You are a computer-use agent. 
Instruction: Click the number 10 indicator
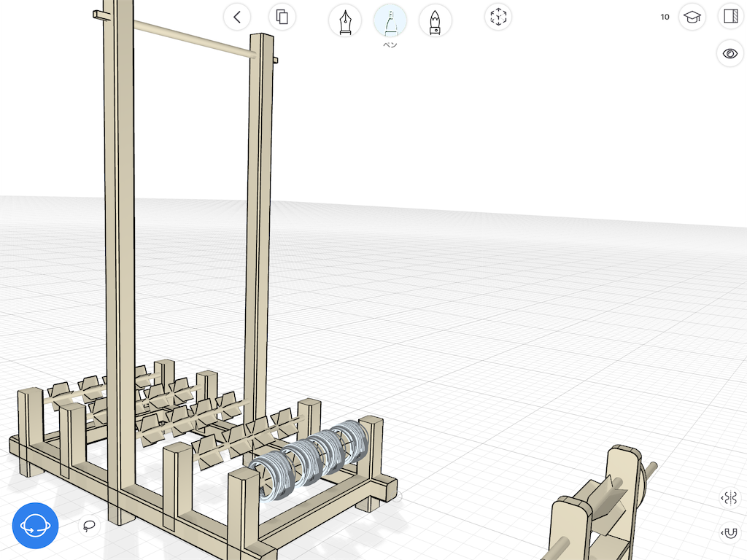[665, 17]
